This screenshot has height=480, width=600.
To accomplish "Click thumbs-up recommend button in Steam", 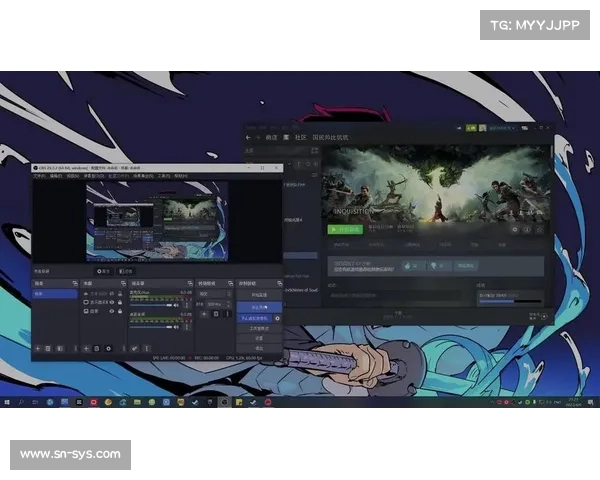I will pos(413,266).
